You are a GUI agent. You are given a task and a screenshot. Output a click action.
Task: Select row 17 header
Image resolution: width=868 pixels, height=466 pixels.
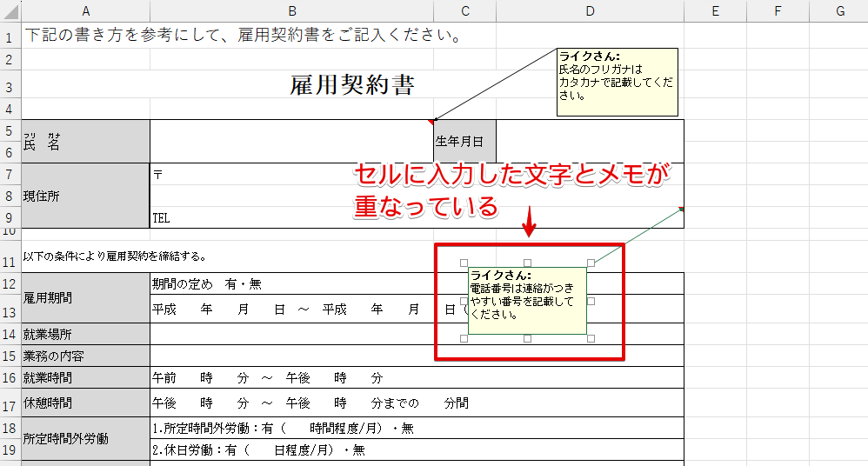click(x=10, y=405)
